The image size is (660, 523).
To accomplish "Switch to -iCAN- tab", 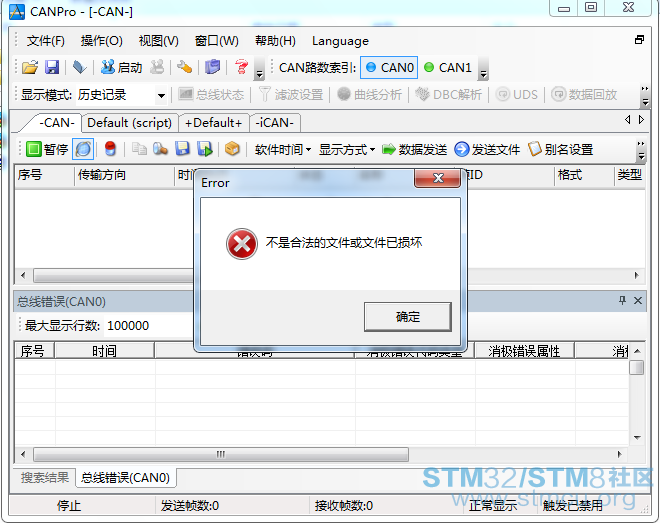I will point(274,123).
